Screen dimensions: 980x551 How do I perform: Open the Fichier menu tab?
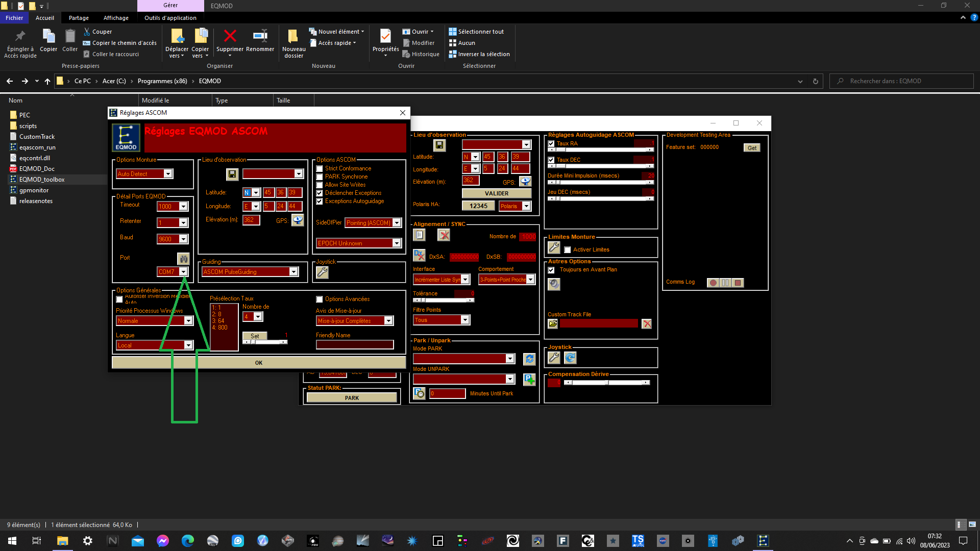tap(14, 18)
